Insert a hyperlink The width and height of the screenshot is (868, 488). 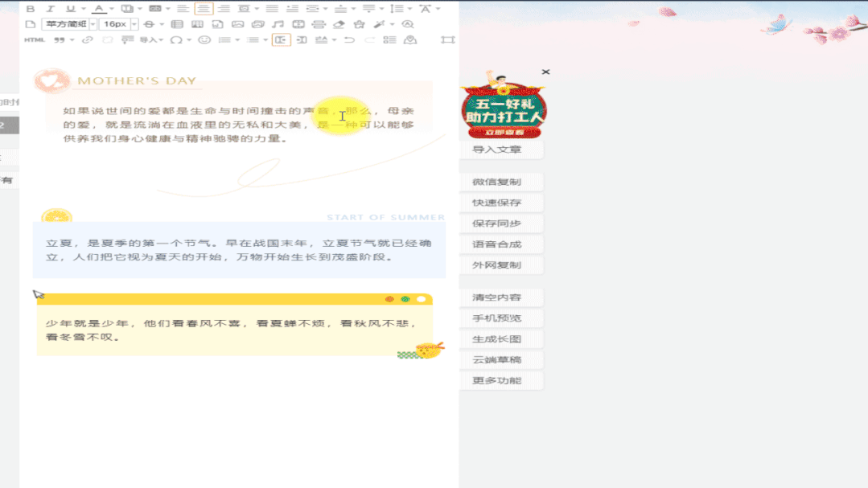[x=87, y=40]
